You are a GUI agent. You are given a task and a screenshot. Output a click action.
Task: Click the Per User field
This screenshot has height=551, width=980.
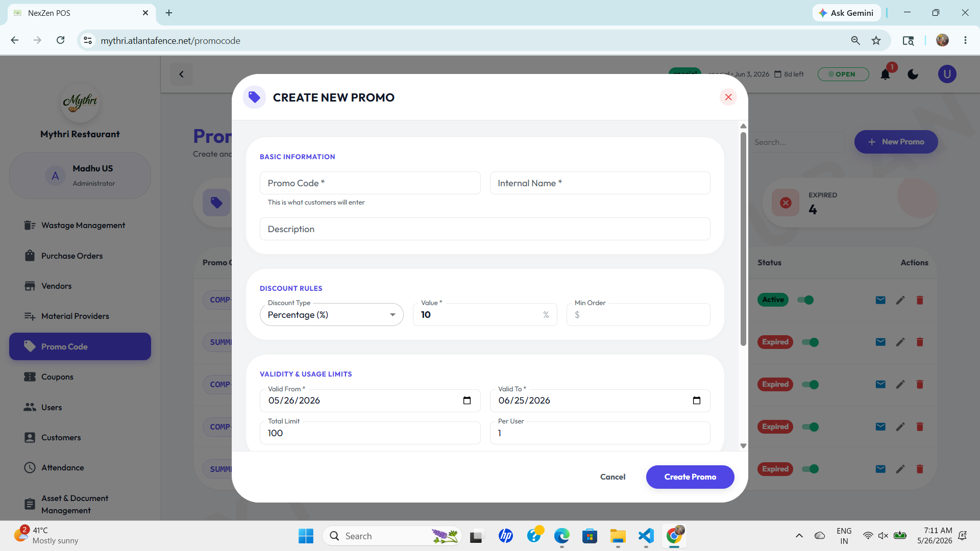600,433
